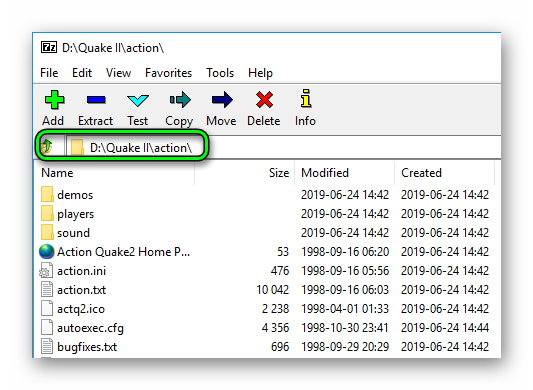This screenshot has width=533, height=390.
Task: Click size value 10 042
Action: pyautogui.click(x=273, y=290)
